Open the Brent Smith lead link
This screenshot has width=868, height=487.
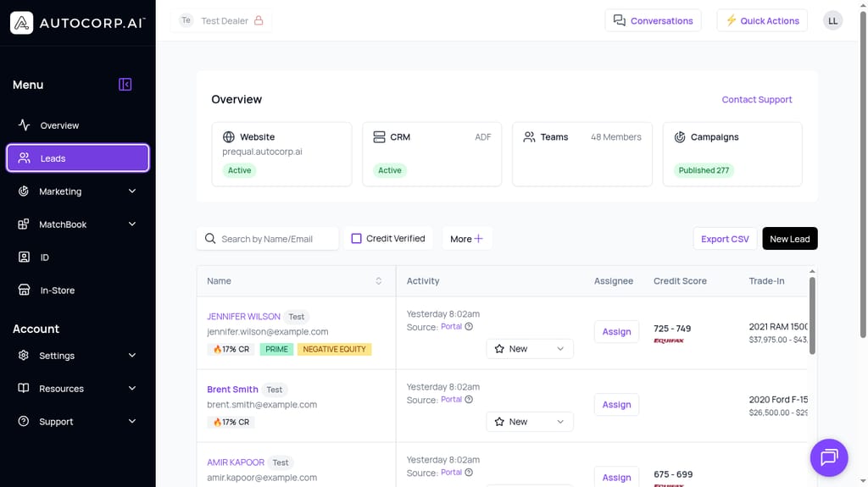(x=232, y=389)
